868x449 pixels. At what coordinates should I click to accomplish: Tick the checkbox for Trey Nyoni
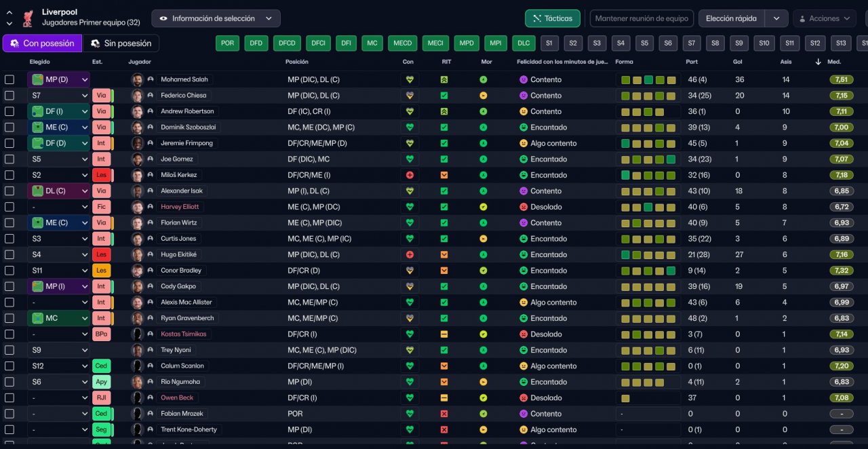coord(9,350)
